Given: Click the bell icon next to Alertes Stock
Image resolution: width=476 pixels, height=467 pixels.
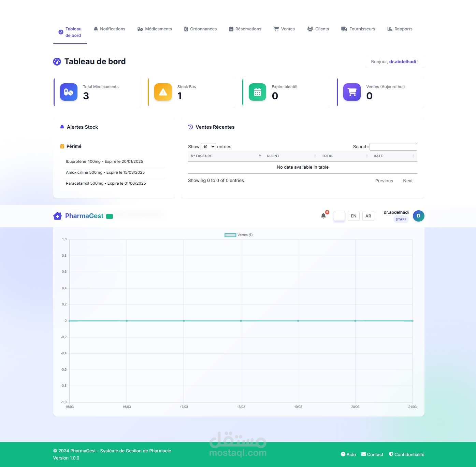Looking at the screenshot, I should point(62,127).
